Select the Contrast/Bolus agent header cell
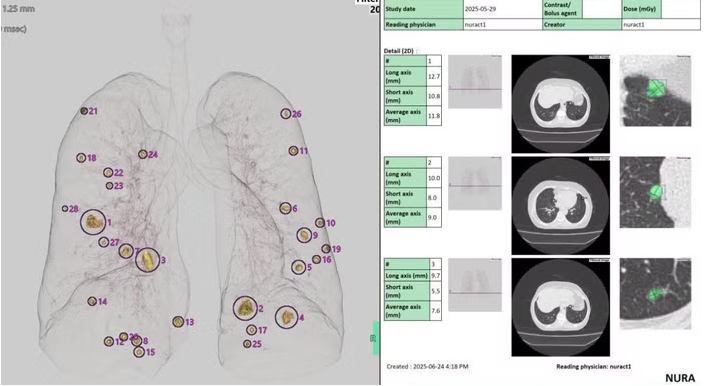 click(562, 9)
